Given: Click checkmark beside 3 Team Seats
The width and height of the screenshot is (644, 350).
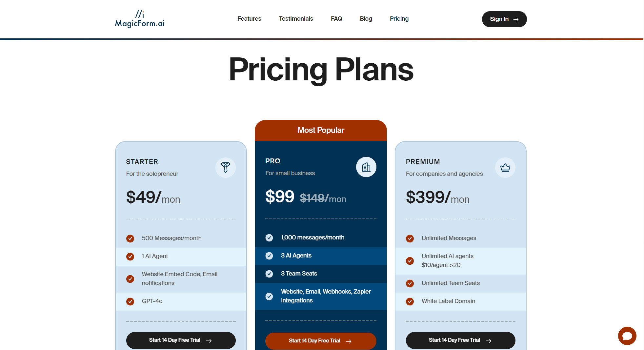Looking at the screenshot, I should 269,274.
